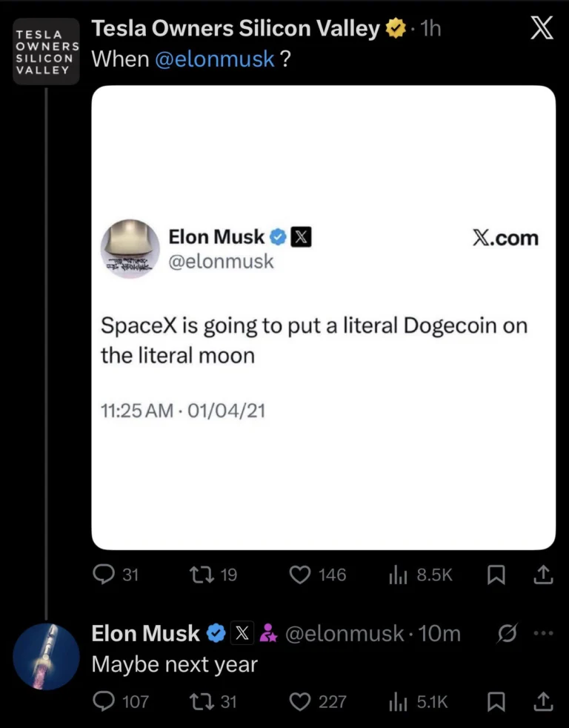Viewport: 569px width, 728px height.
Task: Click Tesla Owners Silicon Valley avatar
Action: click(x=46, y=51)
